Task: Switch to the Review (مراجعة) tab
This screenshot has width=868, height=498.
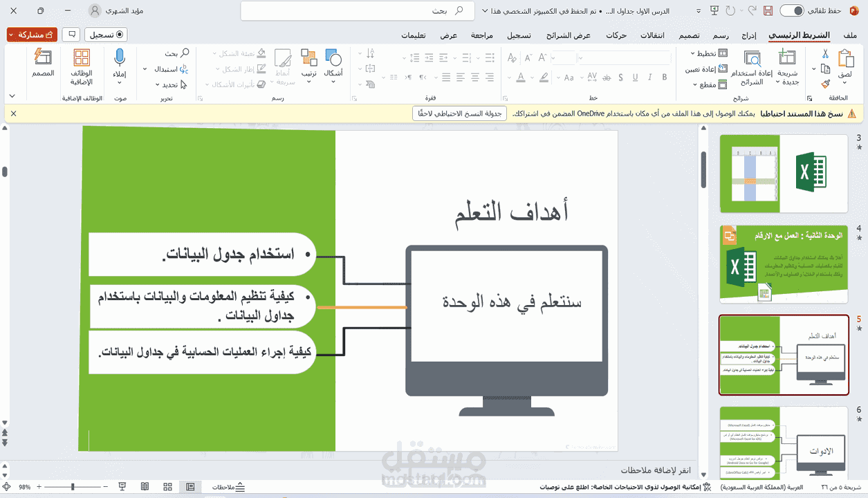Action: [482, 35]
